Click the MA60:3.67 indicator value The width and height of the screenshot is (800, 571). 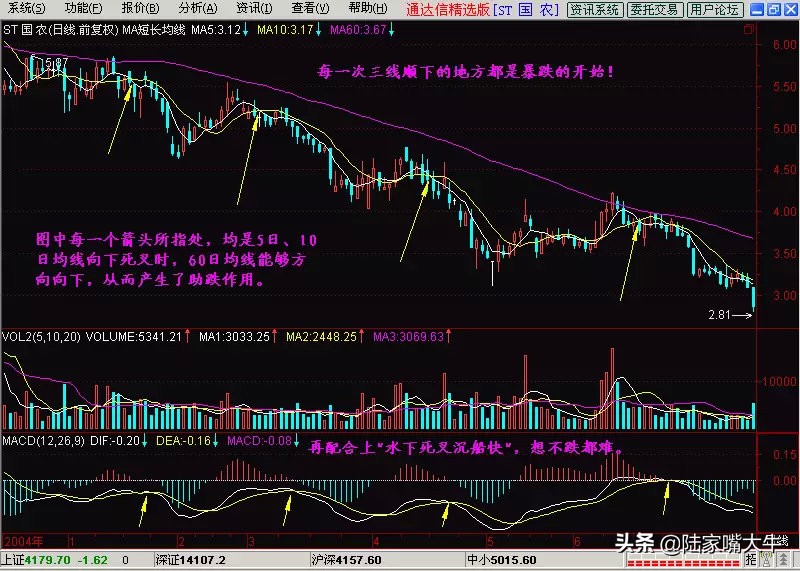coord(358,30)
